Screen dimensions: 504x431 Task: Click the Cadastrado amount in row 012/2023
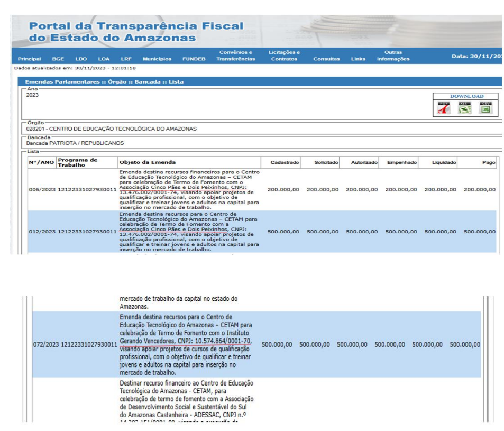pos(283,232)
